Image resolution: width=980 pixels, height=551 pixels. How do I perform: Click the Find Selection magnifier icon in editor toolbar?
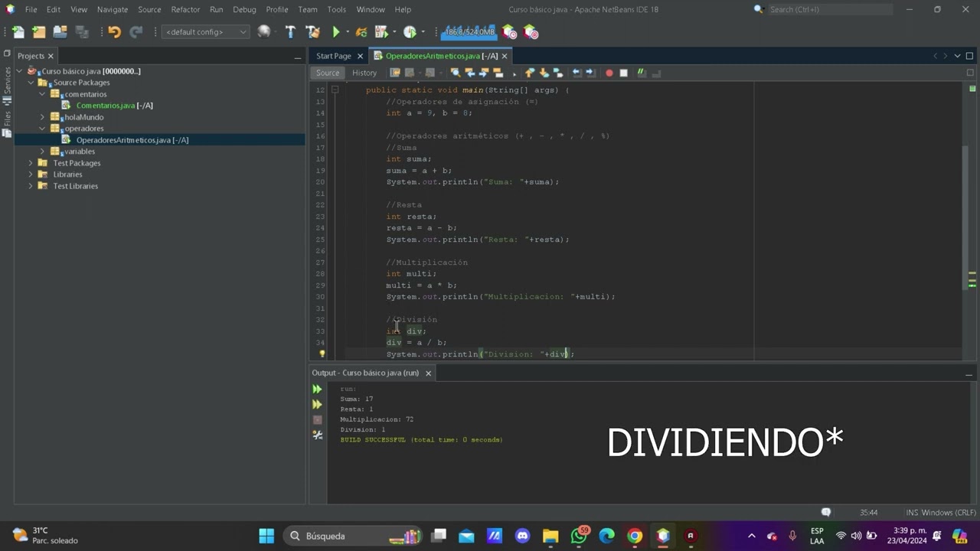coord(455,73)
